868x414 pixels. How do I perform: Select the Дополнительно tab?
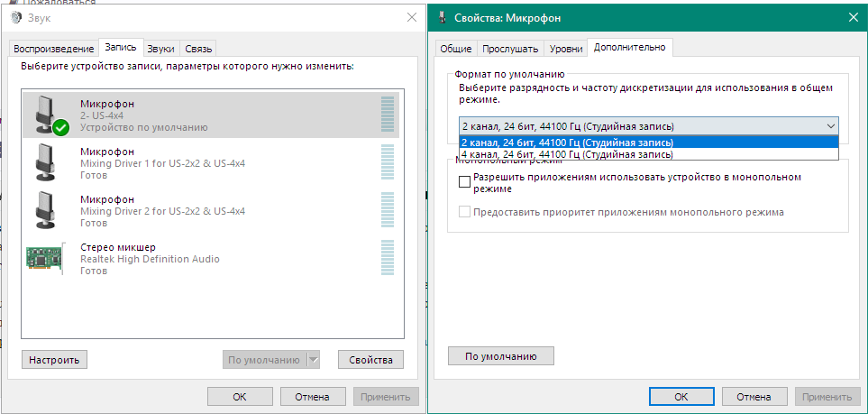(x=629, y=47)
